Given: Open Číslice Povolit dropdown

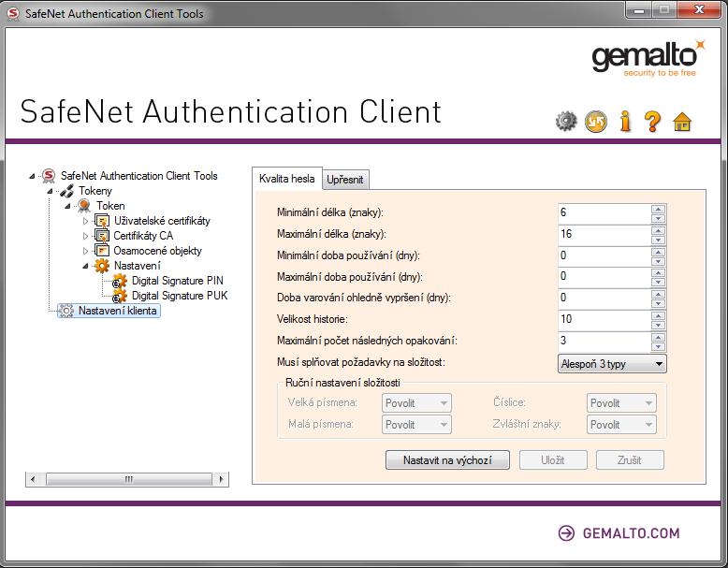Looking at the screenshot, I should pyautogui.click(x=621, y=403).
